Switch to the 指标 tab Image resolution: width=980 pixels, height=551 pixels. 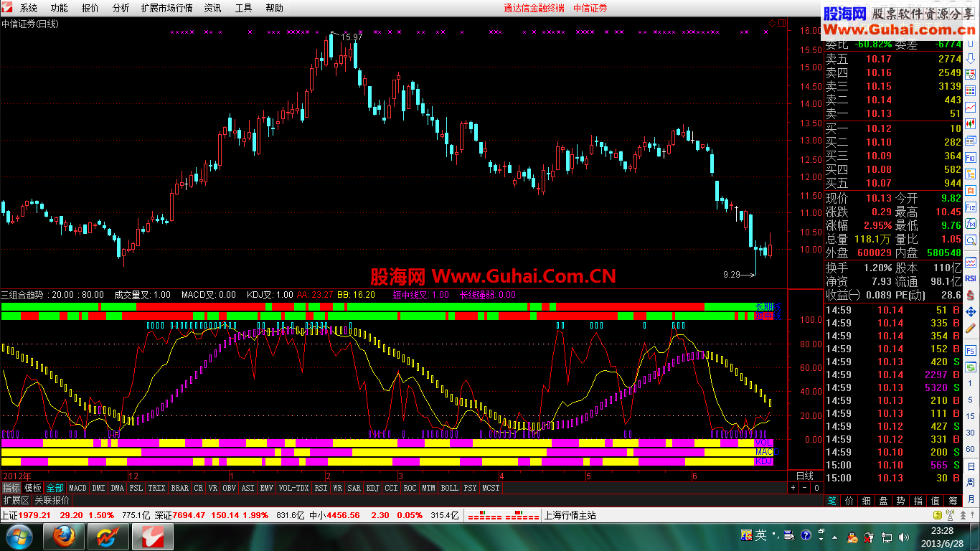(x=11, y=488)
